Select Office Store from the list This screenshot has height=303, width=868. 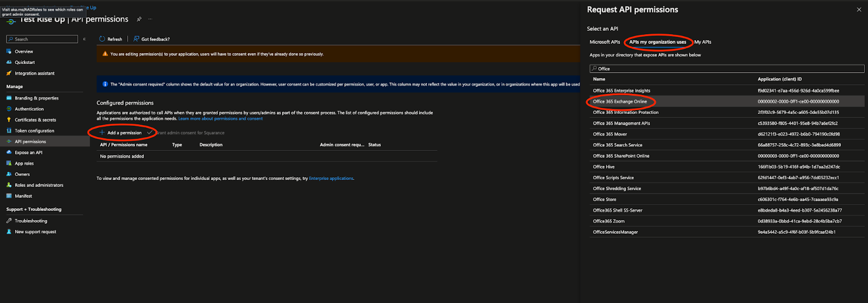727,199
